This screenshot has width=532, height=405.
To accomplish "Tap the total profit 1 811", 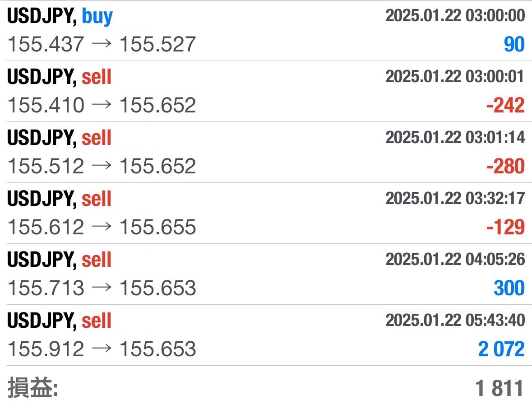I will [x=500, y=388].
